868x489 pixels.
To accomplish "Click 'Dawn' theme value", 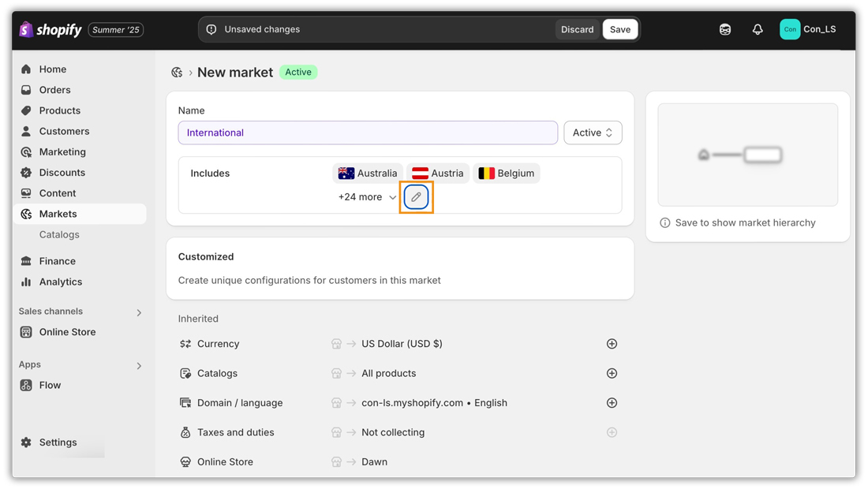I will (x=374, y=462).
